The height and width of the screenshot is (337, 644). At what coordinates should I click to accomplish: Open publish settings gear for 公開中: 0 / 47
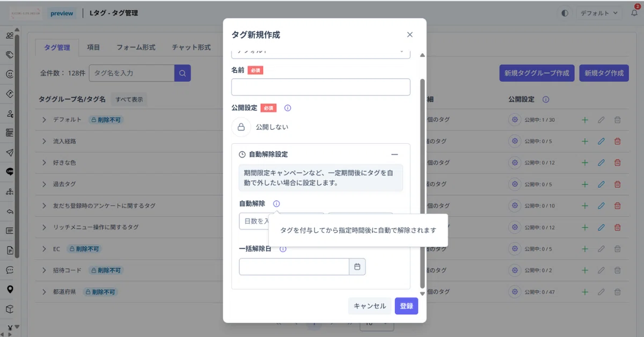(x=515, y=292)
